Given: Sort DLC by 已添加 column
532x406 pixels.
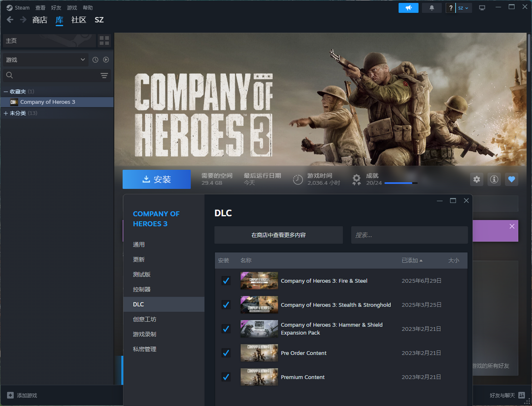Looking at the screenshot, I should [412, 260].
